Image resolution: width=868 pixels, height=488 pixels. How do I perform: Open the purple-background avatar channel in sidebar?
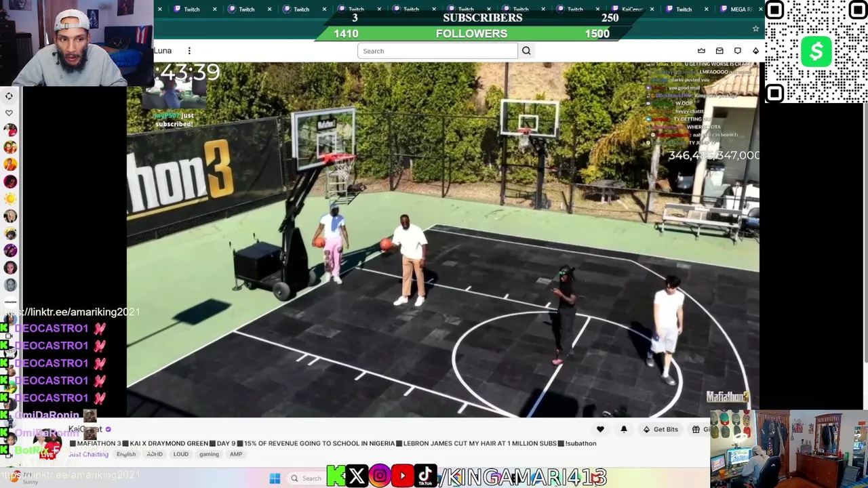coord(10,251)
